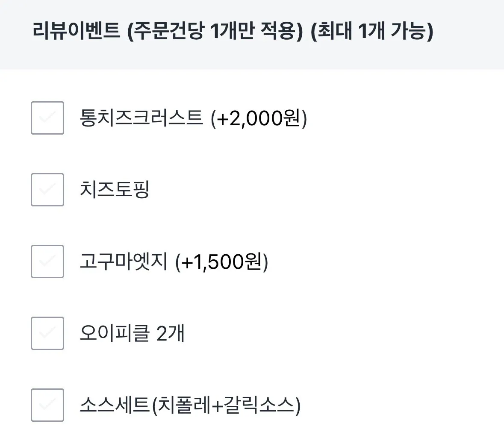Click the 2개 quantity in pickle option

point(171,333)
